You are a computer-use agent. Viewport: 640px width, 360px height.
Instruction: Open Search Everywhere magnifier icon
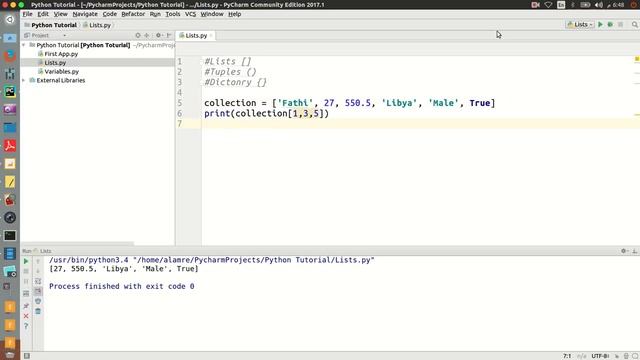click(635, 24)
